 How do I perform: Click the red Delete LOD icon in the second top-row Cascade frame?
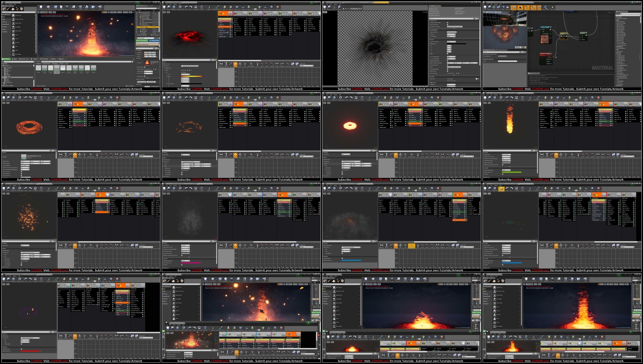click(x=278, y=7)
